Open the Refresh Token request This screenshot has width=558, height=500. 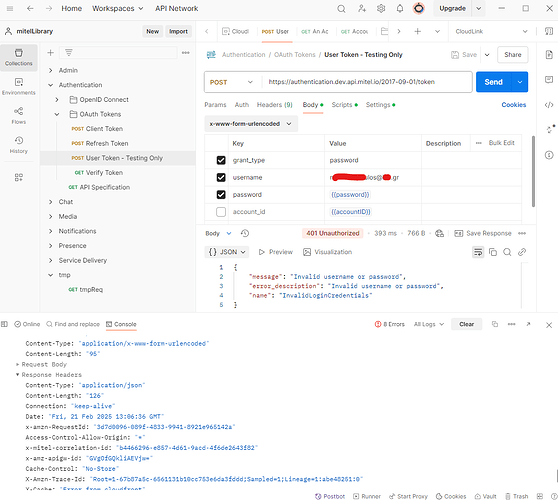pyautogui.click(x=107, y=143)
